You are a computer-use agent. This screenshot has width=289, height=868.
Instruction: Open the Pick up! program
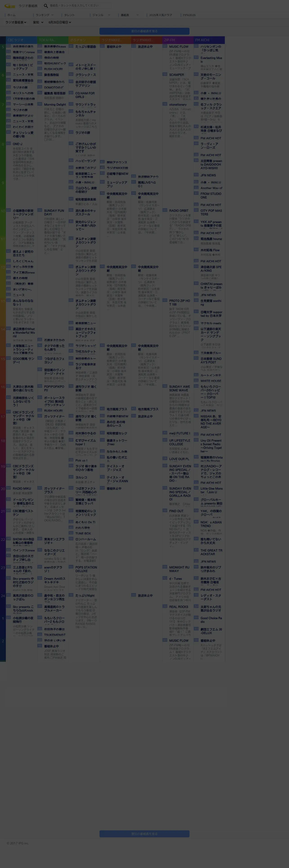[81, 460]
